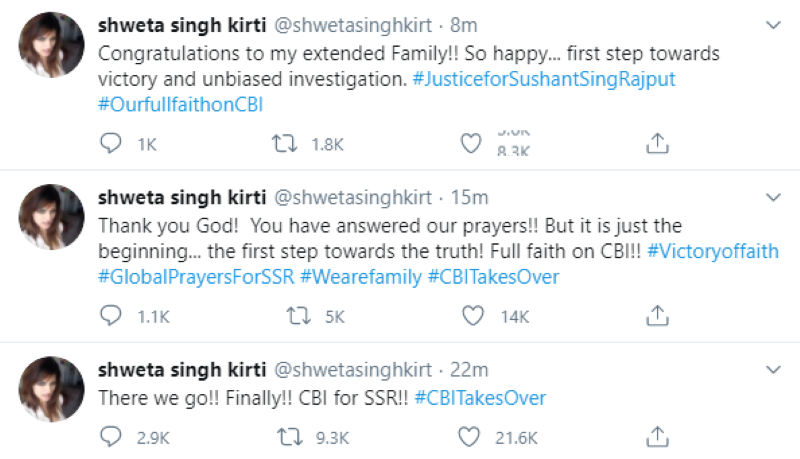Like the "There we go" tweet

[x=470, y=437]
